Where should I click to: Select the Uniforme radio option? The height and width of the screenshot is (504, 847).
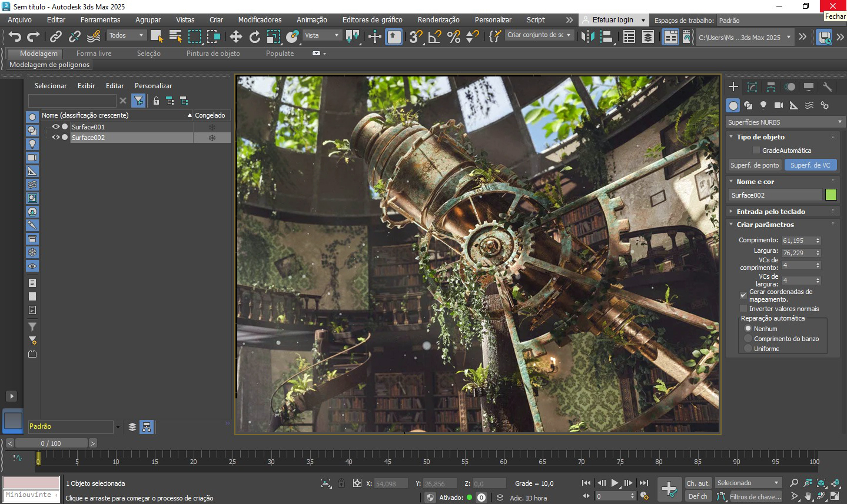tap(748, 349)
